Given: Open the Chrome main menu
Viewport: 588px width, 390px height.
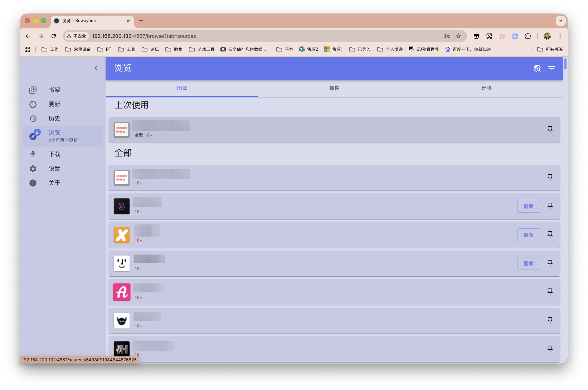Looking at the screenshot, I should click(560, 36).
